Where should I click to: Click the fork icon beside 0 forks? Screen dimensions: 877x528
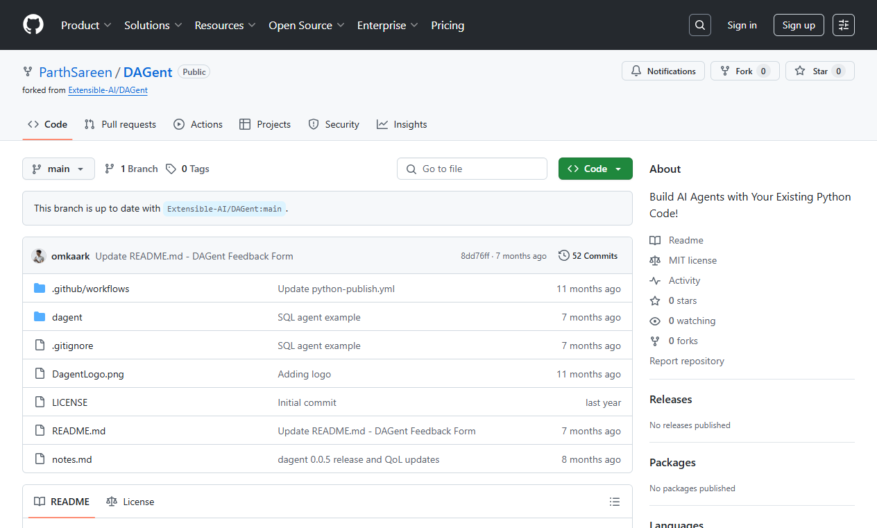[x=655, y=341]
